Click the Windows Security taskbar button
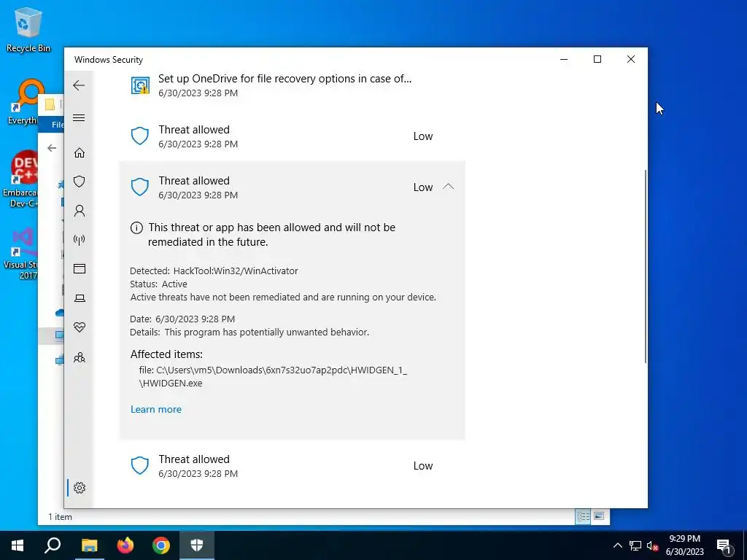The image size is (747, 560). 197,545
